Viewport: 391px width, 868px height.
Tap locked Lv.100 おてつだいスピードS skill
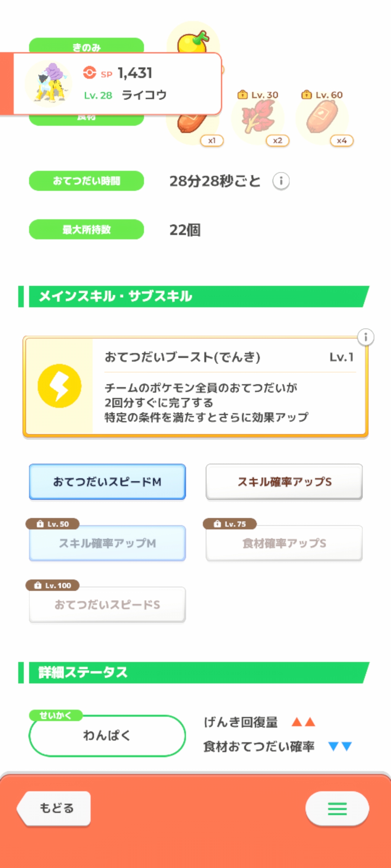[108, 605]
